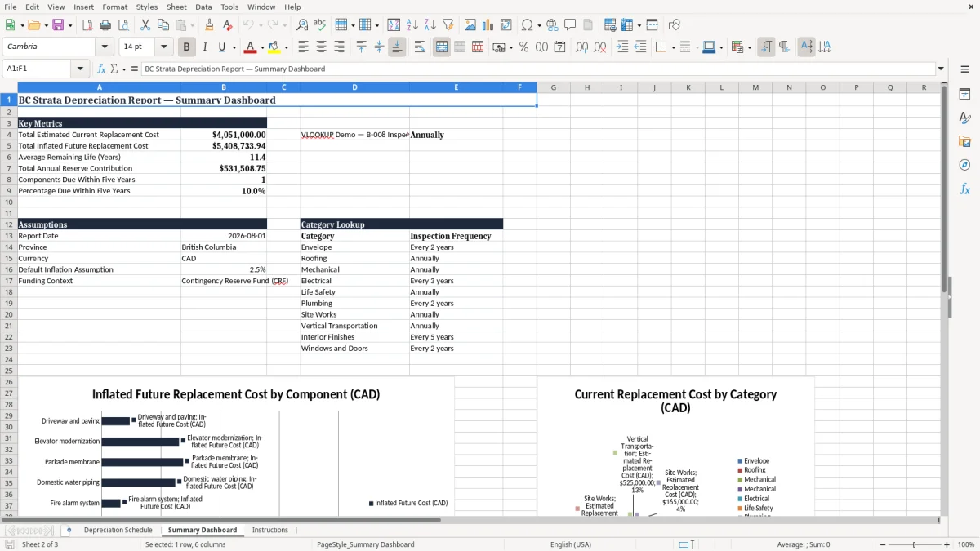Screen dimensions: 980x551
Task: Cut selection with scissors icon
Action: coord(145,25)
